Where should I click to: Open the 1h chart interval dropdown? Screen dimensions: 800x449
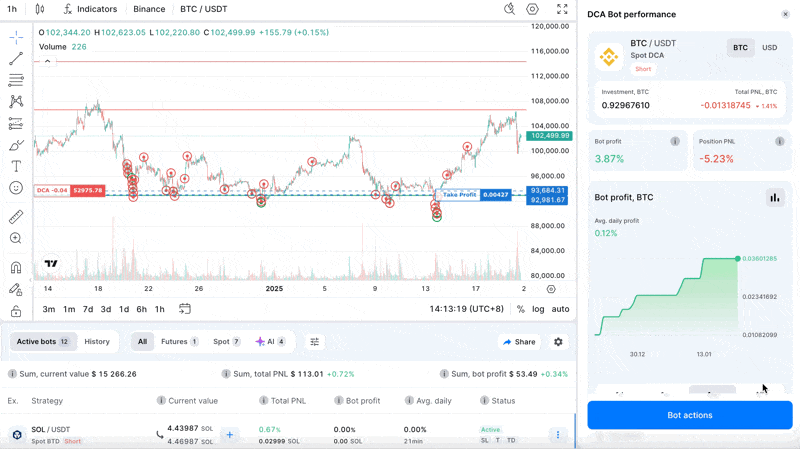(x=12, y=9)
